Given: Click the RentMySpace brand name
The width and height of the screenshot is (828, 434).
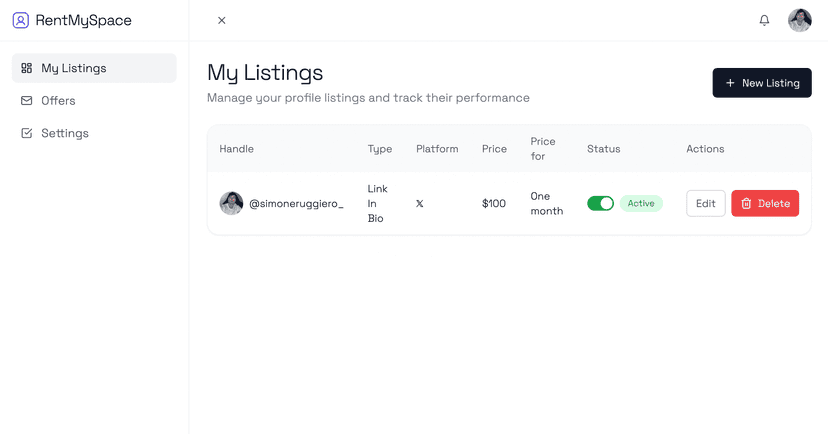Looking at the screenshot, I should click(x=83, y=20).
